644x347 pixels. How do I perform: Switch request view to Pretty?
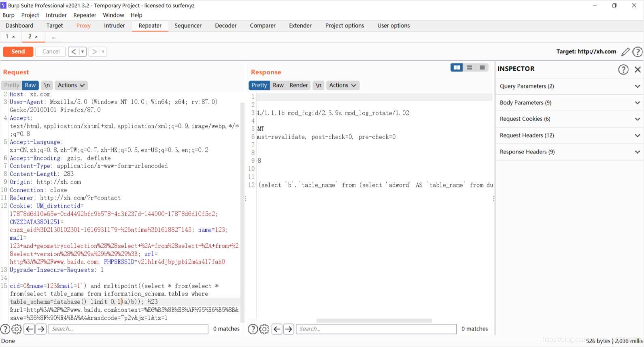pyautogui.click(x=12, y=85)
